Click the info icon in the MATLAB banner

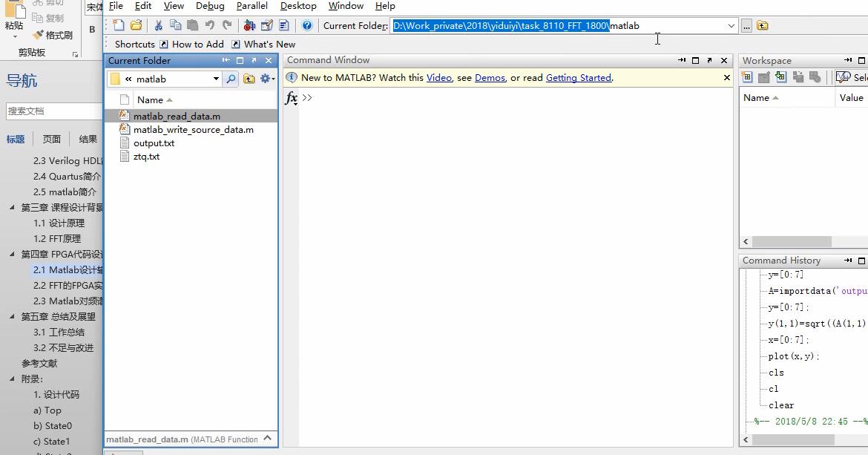[292, 78]
